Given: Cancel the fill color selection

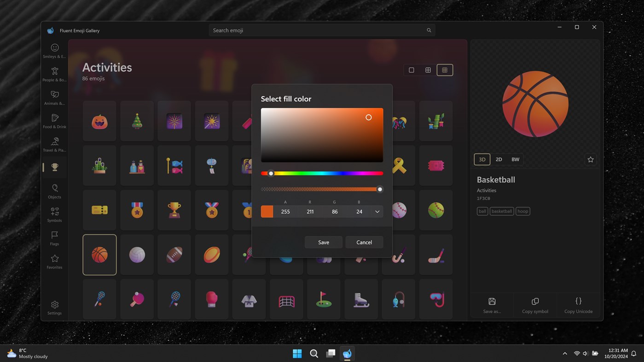Looking at the screenshot, I should (x=364, y=242).
